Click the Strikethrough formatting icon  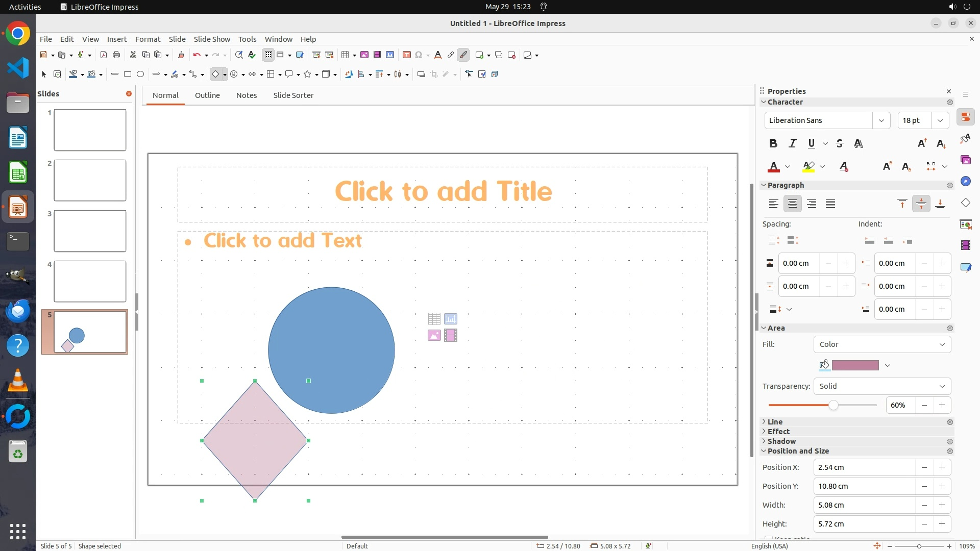(840, 144)
